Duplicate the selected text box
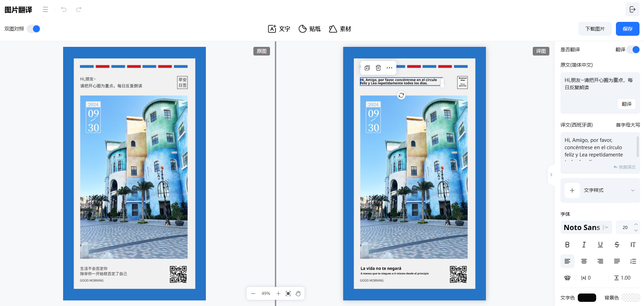Screen dimensions: 644x306 click(367, 68)
